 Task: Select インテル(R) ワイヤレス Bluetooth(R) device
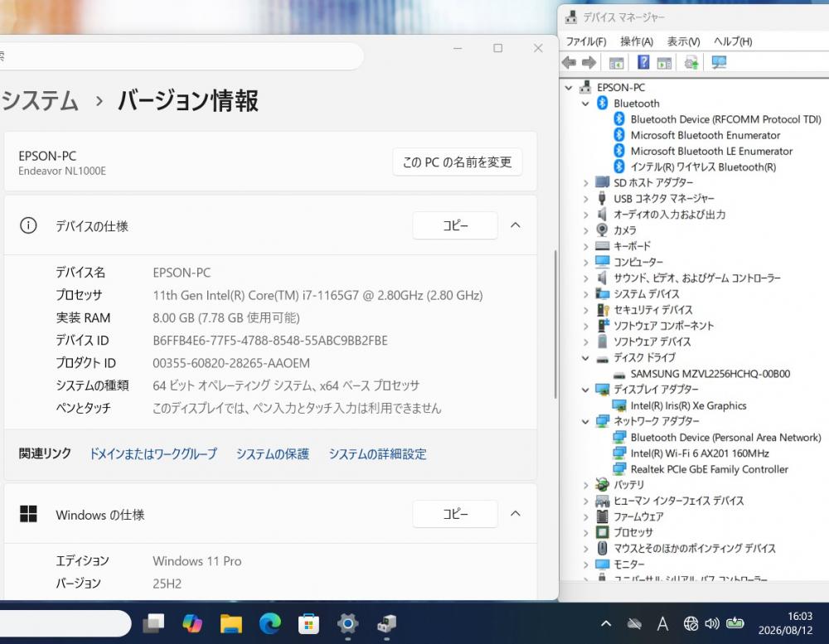click(x=703, y=167)
